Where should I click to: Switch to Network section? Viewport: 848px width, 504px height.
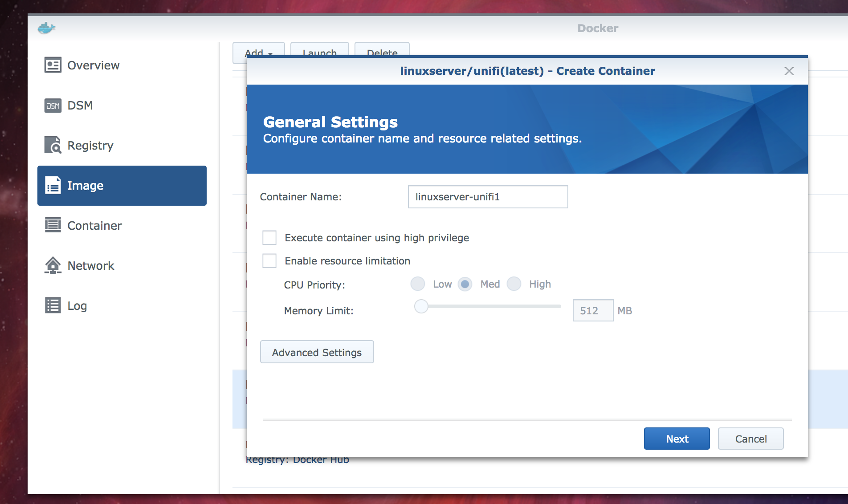(x=122, y=265)
